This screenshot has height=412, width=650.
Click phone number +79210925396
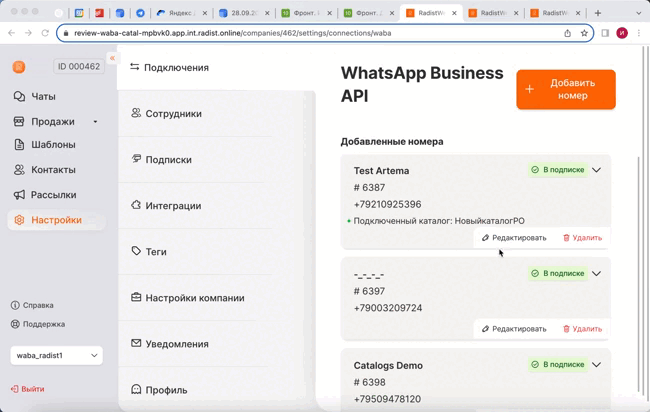point(388,204)
